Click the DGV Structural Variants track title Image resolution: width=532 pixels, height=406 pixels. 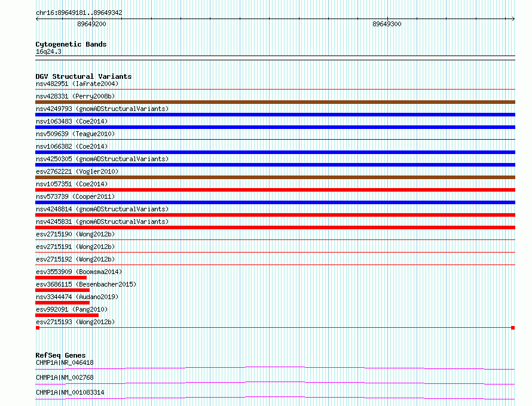point(84,76)
